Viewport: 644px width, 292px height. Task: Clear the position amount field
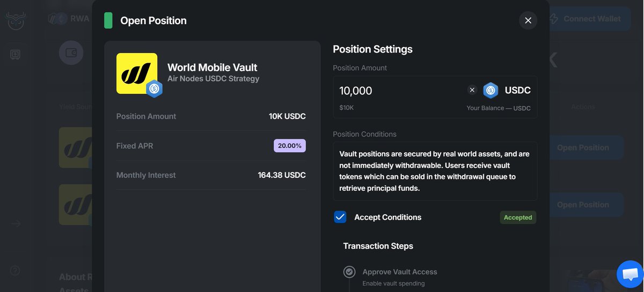click(472, 90)
